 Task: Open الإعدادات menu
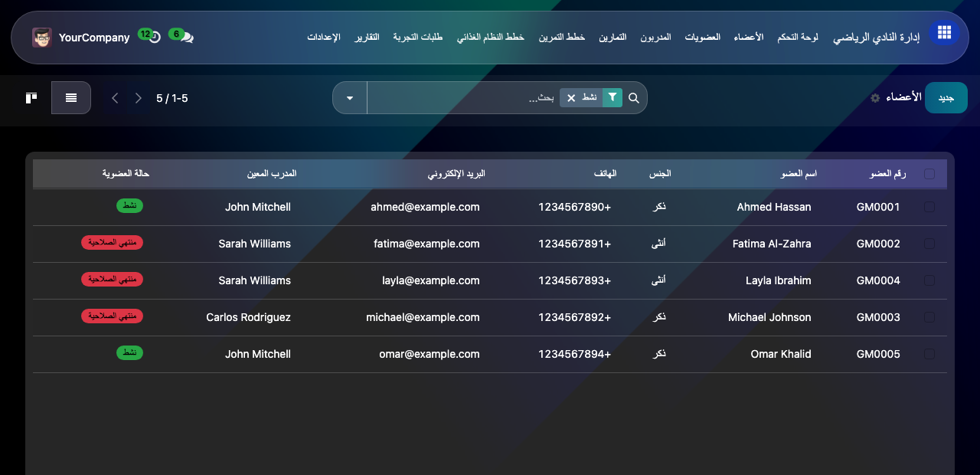(324, 37)
